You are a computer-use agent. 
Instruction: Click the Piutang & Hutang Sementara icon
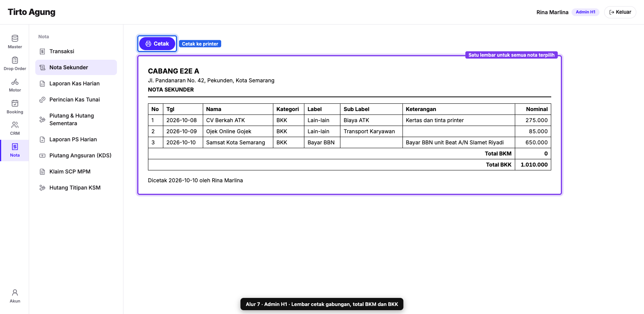(43, 119)
